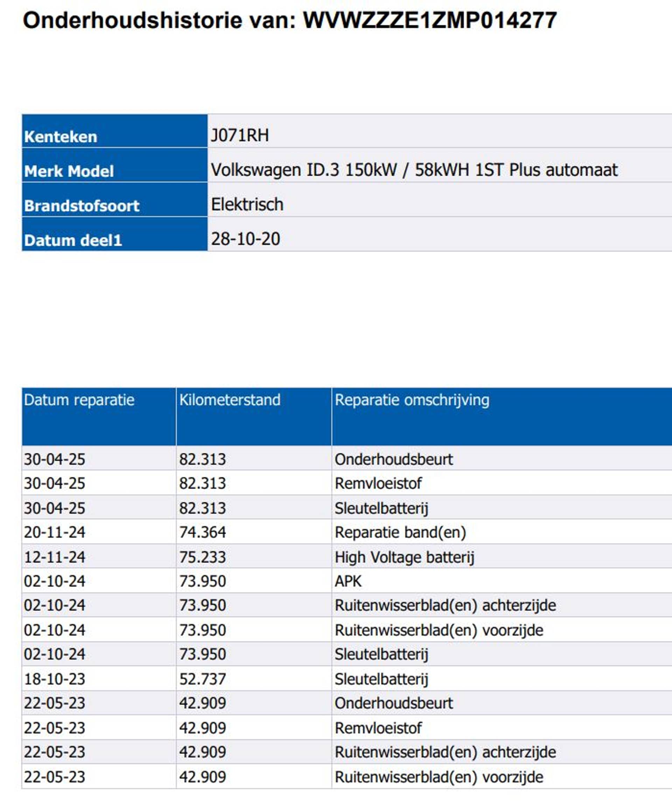Click the Datum reparatie column header

79,400
